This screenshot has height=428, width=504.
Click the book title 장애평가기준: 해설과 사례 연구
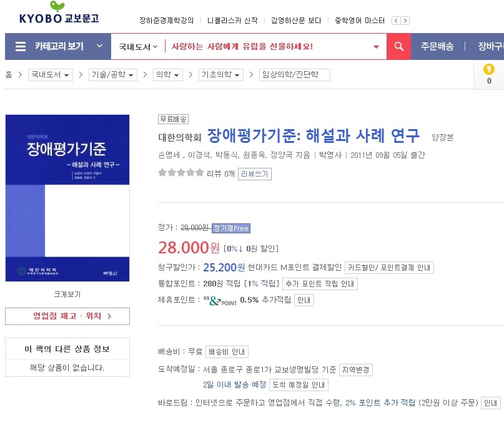(314, 136)
